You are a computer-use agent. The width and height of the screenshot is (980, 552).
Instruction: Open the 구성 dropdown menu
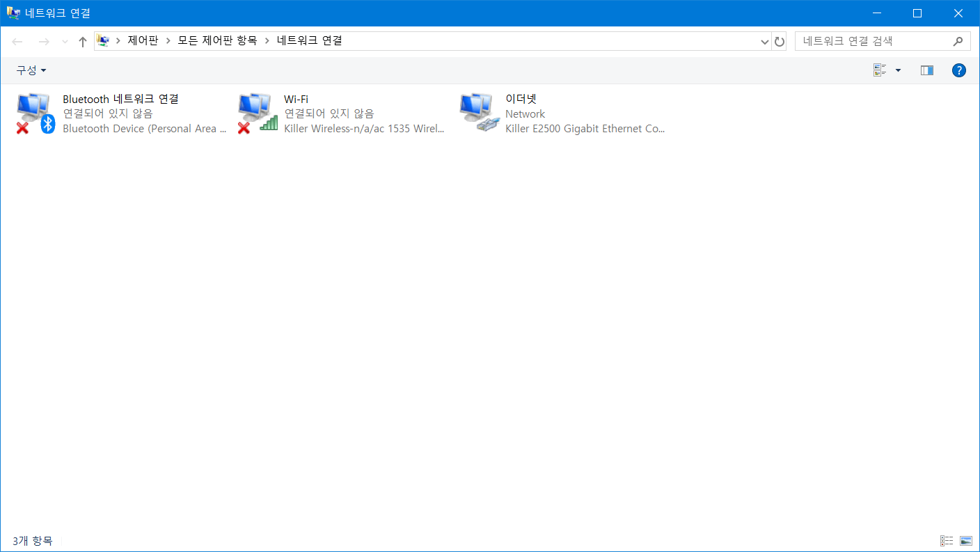(x=31, y=70)
